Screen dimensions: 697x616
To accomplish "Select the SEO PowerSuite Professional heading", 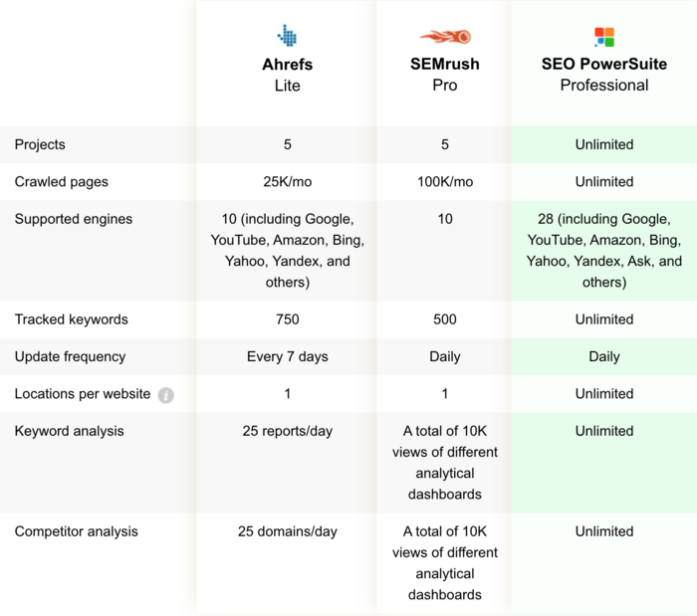I will pyautogui.click(x=604, y=75).
